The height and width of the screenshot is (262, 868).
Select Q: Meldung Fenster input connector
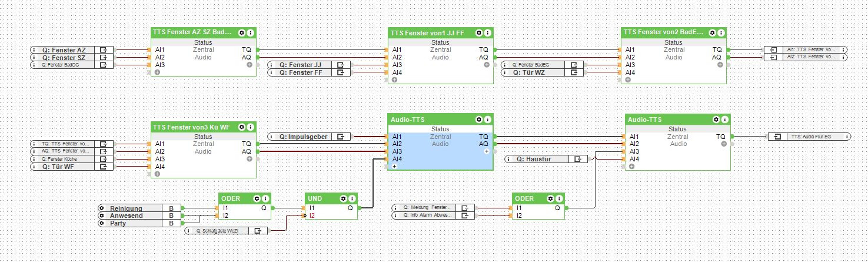[433, 208]
